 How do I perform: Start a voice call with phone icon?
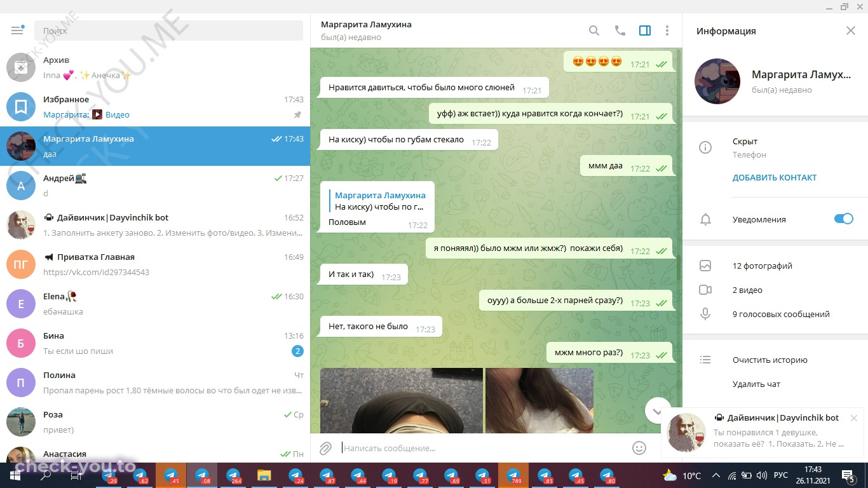pyautogui.click(x=620, y=30)
